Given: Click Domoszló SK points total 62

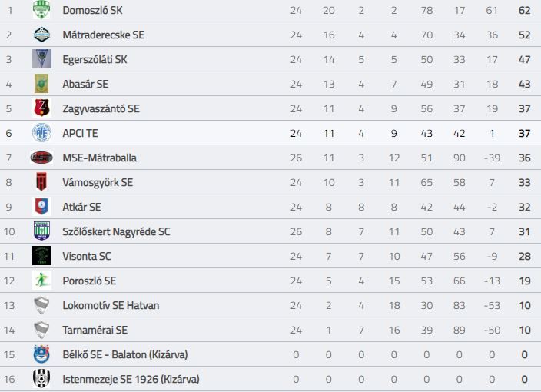Looking at the screenshot, I should pyautogui.click(x=524, y=10).
